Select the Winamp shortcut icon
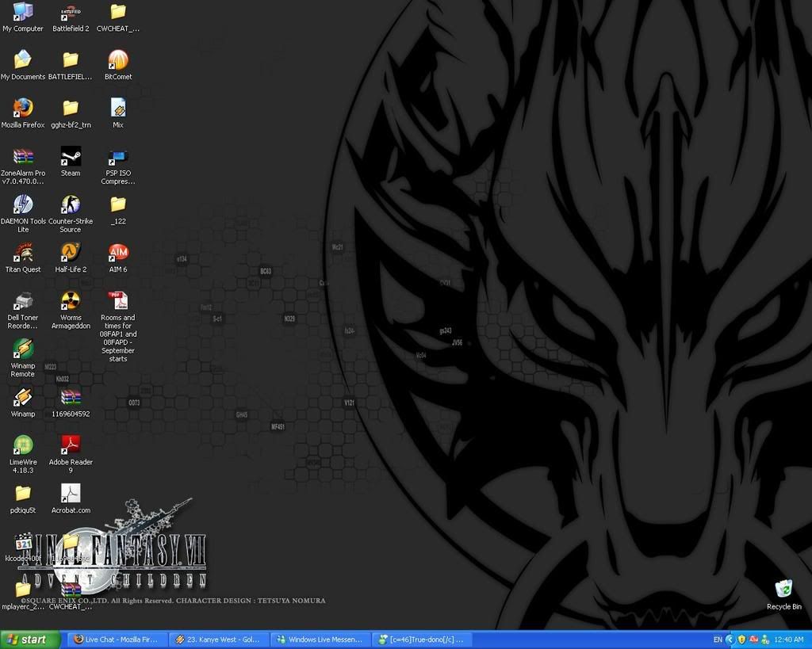Viewport: 812px width, 649px height. [23, 397]
